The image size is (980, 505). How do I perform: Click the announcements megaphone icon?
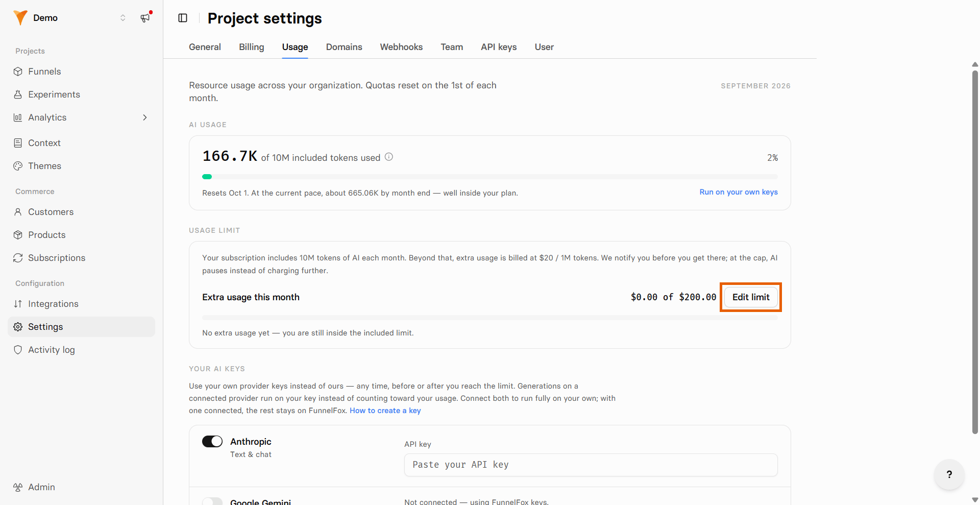(x=145, y=18)
